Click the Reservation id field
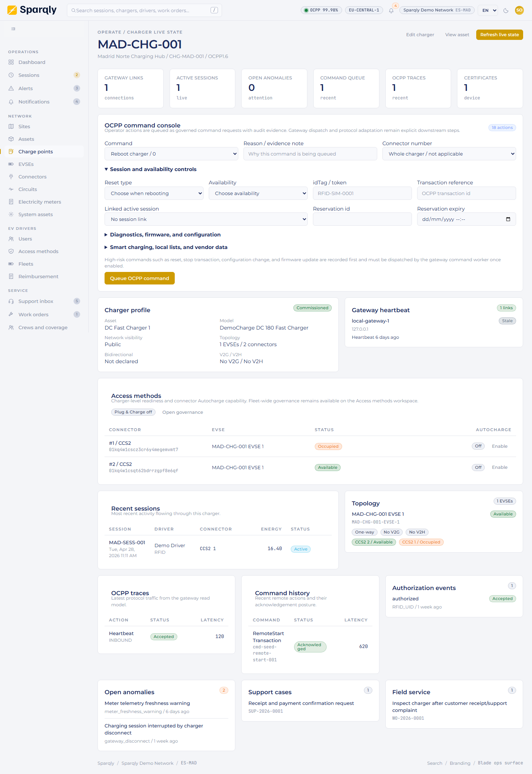Screen dimensions: 532x774 point(362,219)
